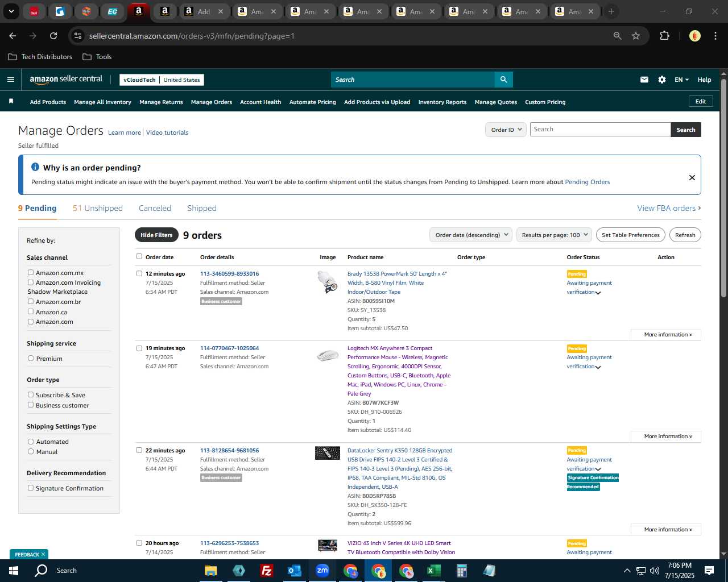Check the Subscribe & Save order type

pyautogui.click(x=31, y=394)
